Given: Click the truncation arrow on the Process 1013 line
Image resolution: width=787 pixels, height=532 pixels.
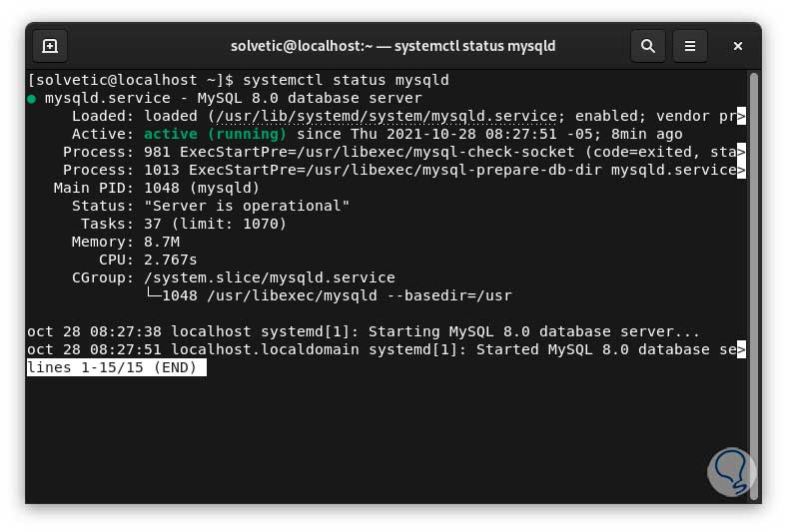Looking at the screenshot, I should pyautogui.click(x=741, y=171).
